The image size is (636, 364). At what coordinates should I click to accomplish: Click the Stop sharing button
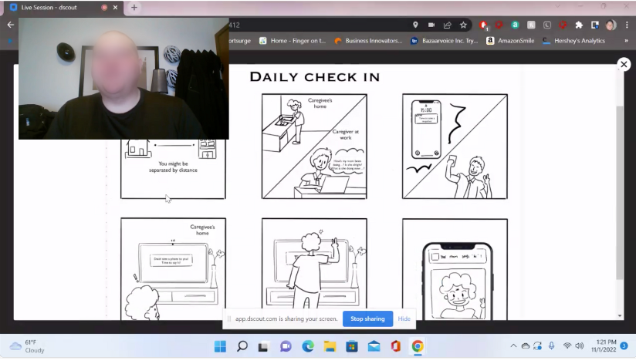tap(367, 318)
